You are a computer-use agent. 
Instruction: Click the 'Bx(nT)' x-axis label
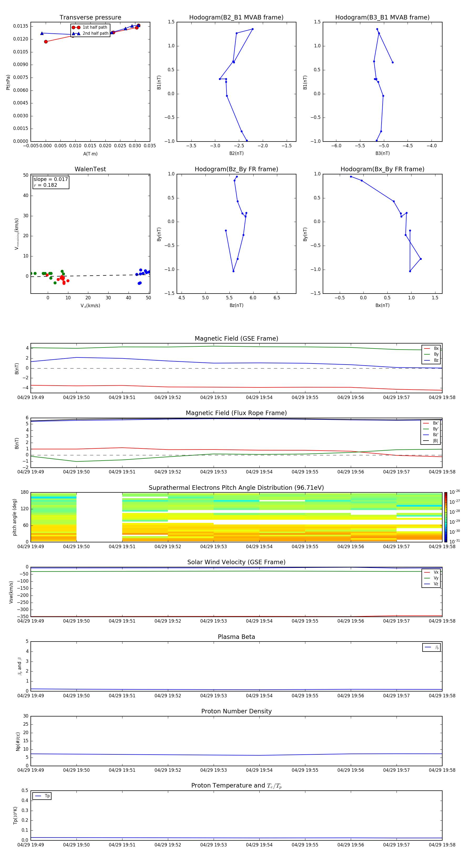pos(382,306)
